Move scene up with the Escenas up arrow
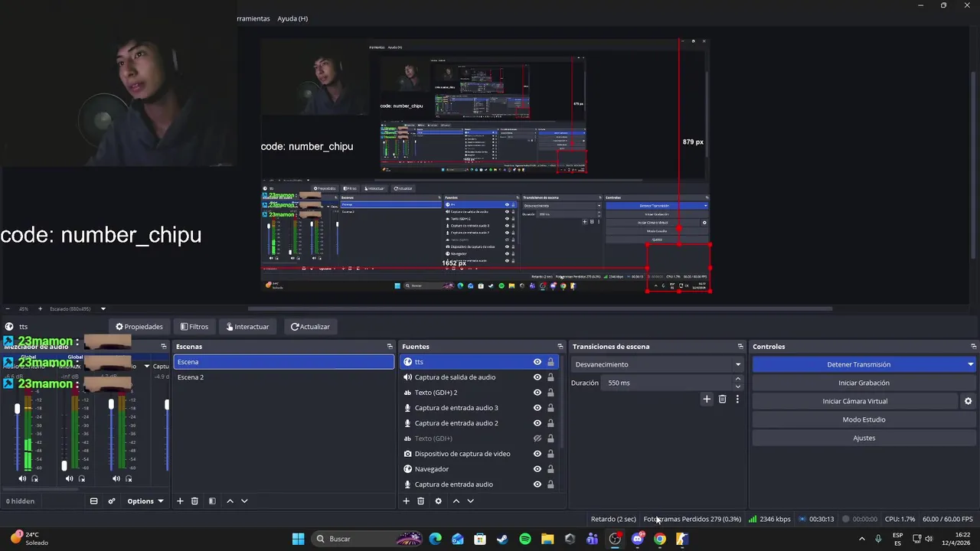Screen dimensions: 980x551 pos(230,501)
